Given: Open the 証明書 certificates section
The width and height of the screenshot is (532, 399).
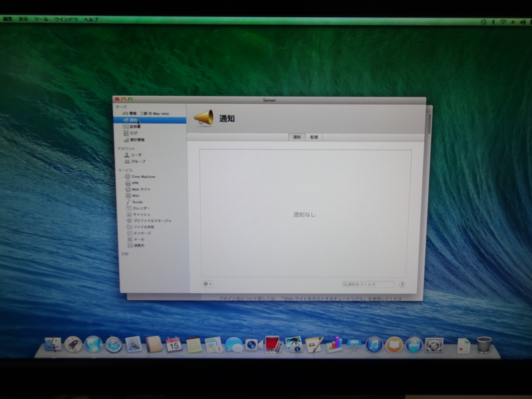Looking at the screenshot, I should 131,126.
